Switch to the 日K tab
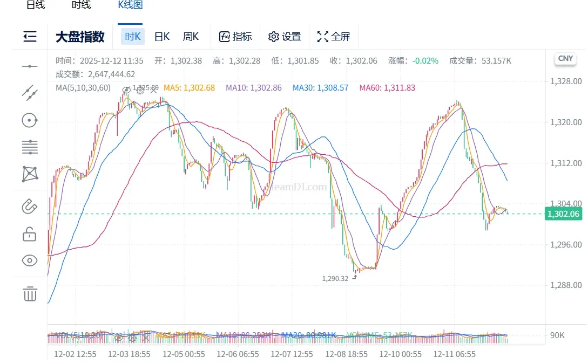The width and height of the screenshot is (588, 364). click(x=161, y=36)
